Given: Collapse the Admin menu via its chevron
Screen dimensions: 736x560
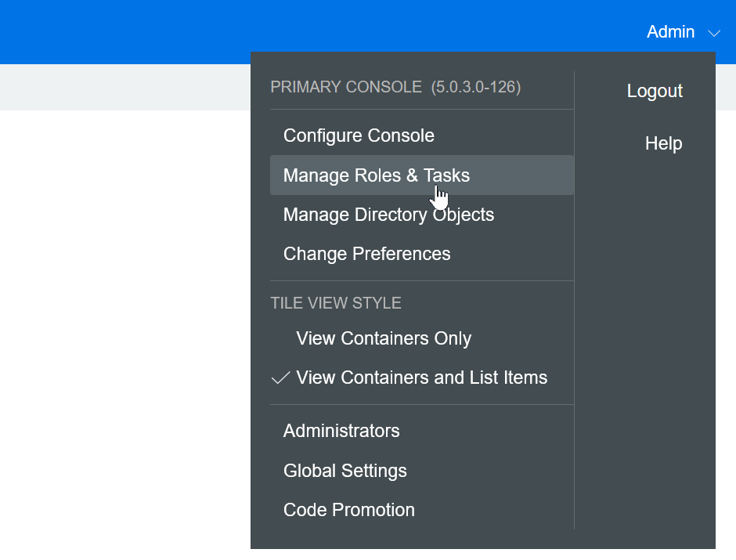Looking at the screenshot, I should click(x=713, y=34).
